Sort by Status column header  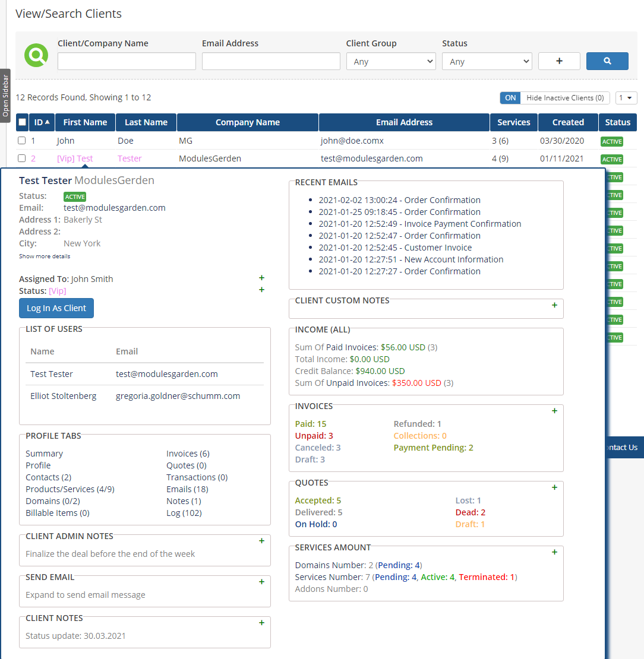click(x=617, y=122)
